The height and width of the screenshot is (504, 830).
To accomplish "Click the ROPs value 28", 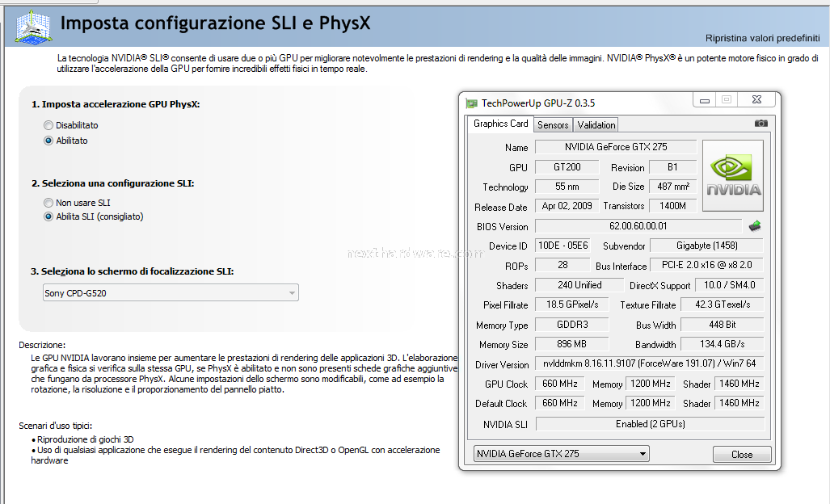I will coord(562,266).
